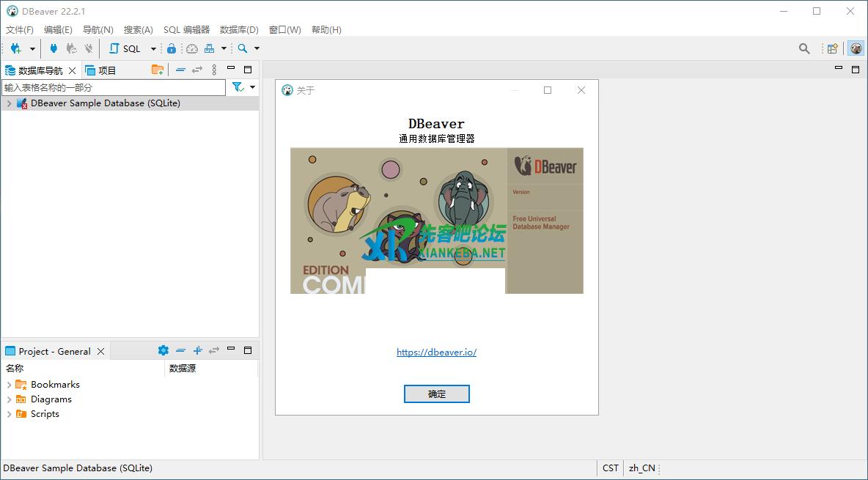Click the 确定 button in About dialog

pos(436,394)
